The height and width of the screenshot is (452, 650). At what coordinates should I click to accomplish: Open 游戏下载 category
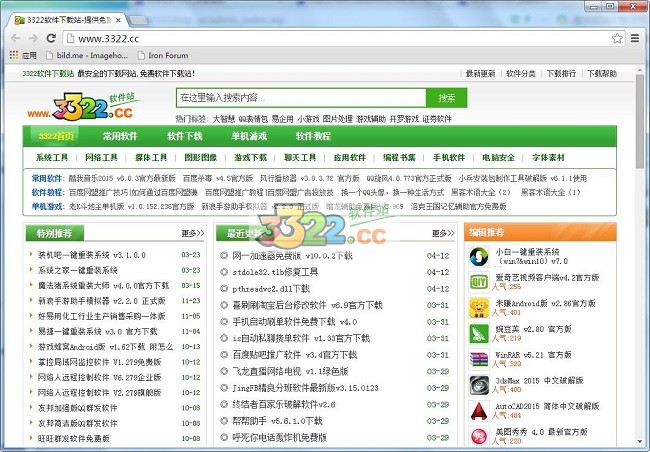[x=250, y=158]
